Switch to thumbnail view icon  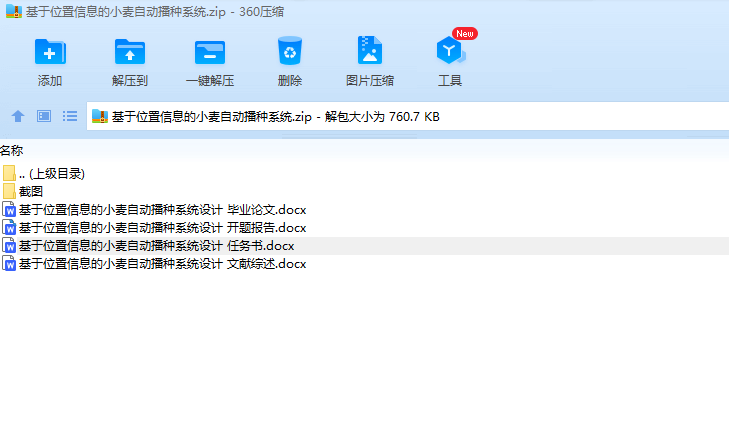pos(44,116)
